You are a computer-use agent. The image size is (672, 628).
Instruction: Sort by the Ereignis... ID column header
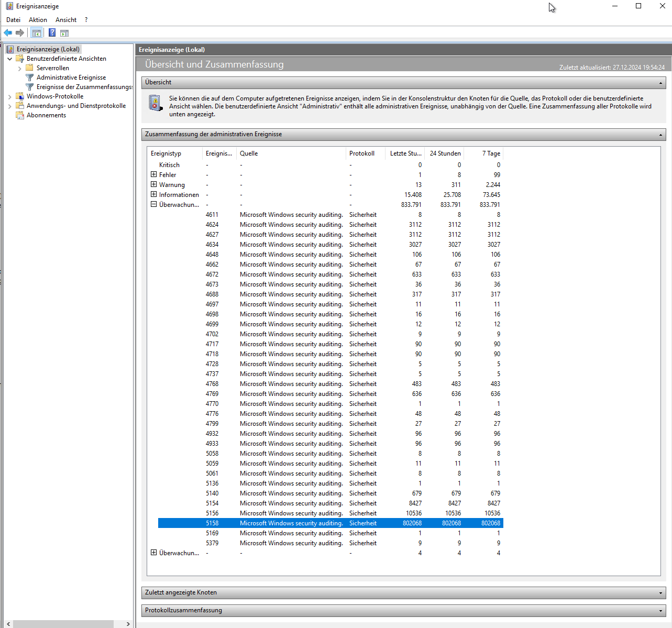tap(219, 153)
